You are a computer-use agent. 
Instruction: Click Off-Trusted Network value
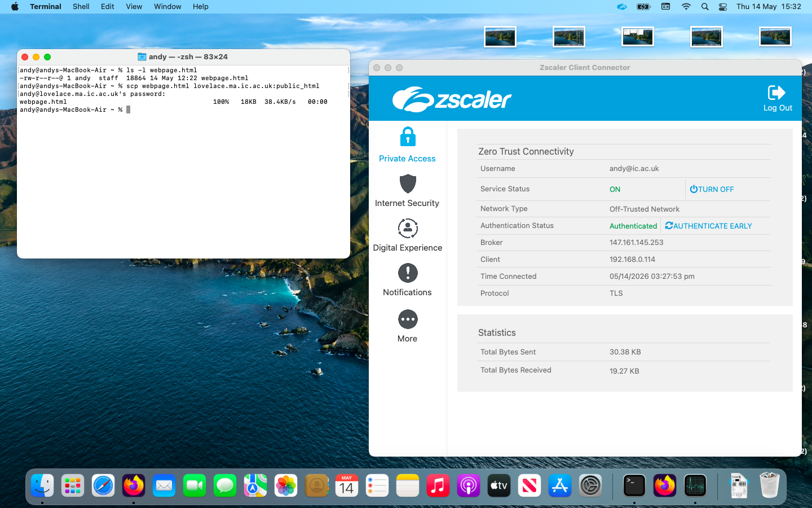click(x=644, y=209)
